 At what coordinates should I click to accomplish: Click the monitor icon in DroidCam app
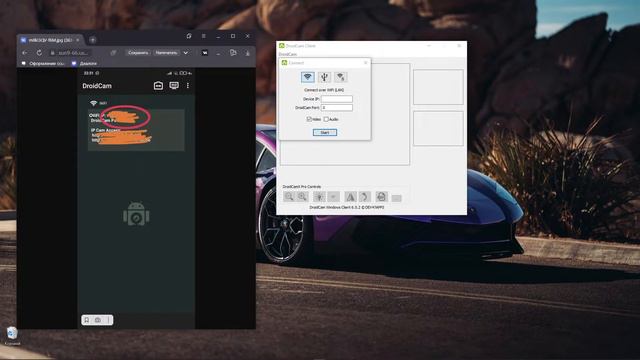tap(174, 86)
